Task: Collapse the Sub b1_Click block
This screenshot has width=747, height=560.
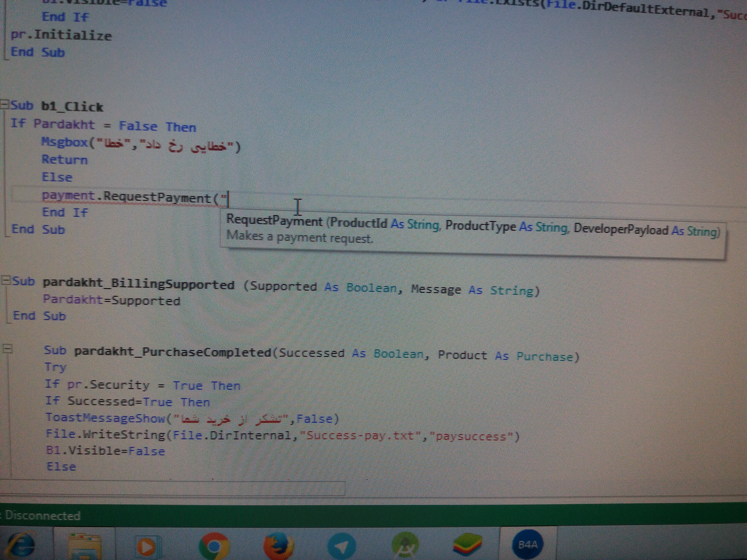Action: pyautogui.click(x=5, y=104)
